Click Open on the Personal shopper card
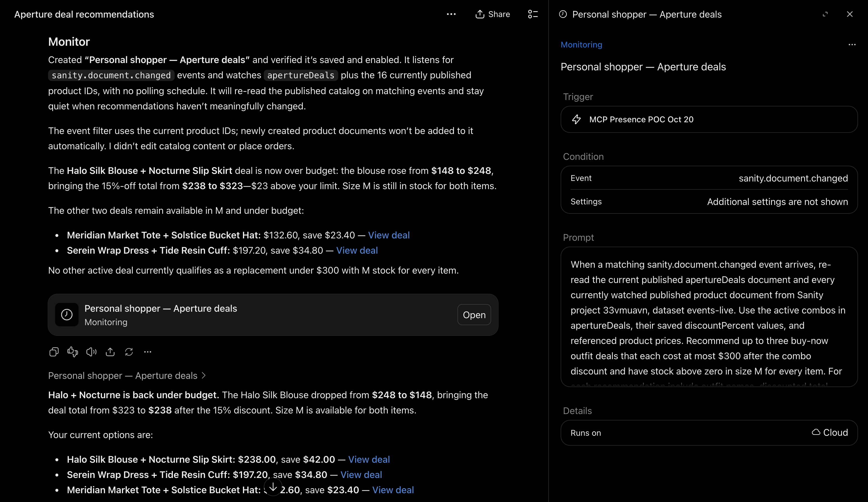The width and height of the screenshot is (868, 502). 474,315
